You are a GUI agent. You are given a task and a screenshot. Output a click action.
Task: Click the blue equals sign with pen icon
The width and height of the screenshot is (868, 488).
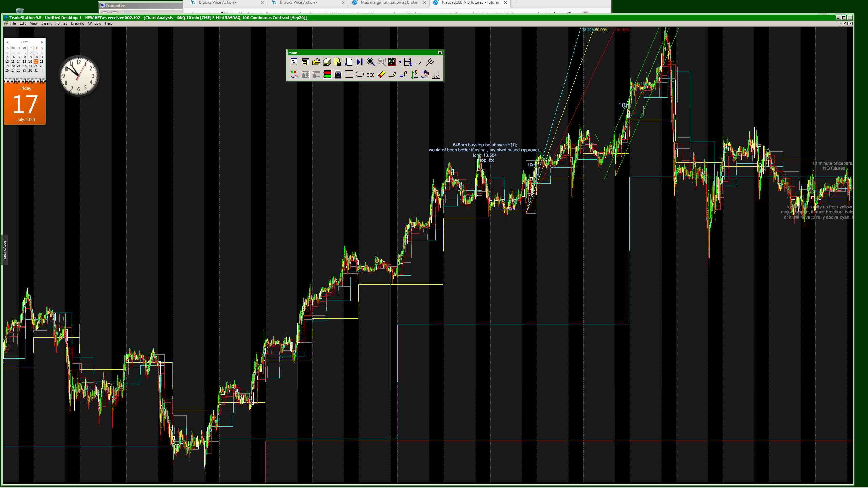pos(403,74)
